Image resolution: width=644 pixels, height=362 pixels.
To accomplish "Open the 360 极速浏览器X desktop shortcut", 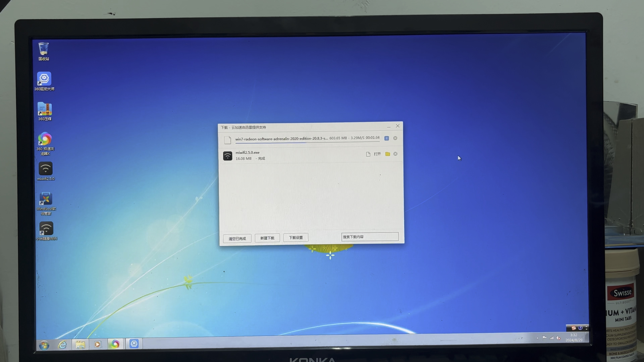I will click(45, 144).
